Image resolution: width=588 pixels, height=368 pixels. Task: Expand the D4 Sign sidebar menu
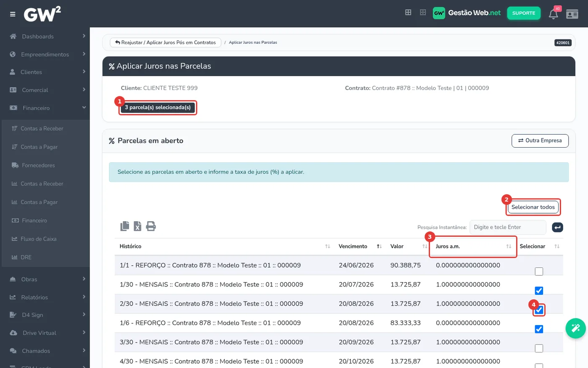point(45,315)
